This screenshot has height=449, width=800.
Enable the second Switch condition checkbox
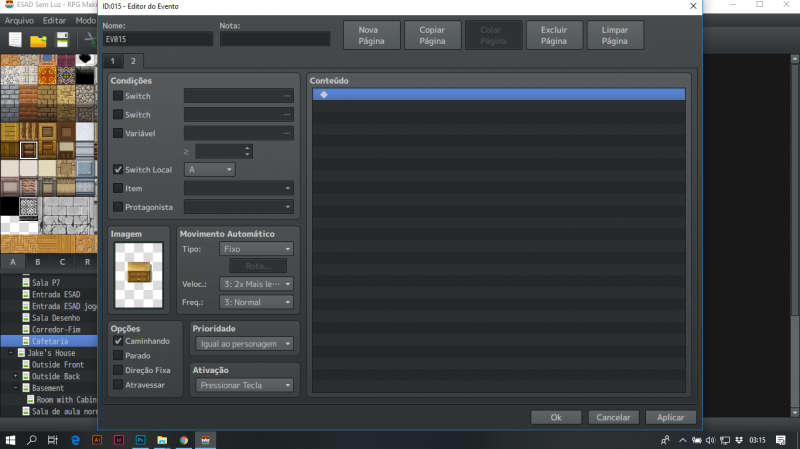(118, 114)
